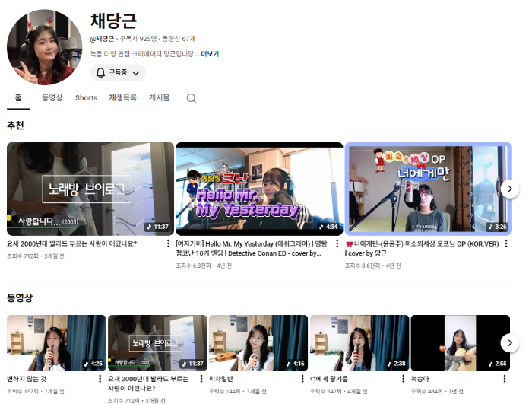The image size is (532, 404).
Task: Click the 2:55 duration badge on 복숭아
Action: click(x=497, y=364)
